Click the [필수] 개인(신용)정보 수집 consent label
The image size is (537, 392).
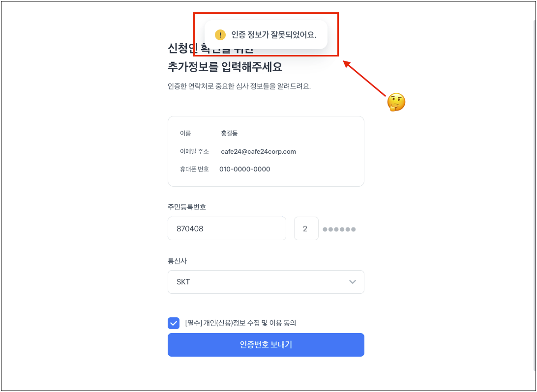240,323
